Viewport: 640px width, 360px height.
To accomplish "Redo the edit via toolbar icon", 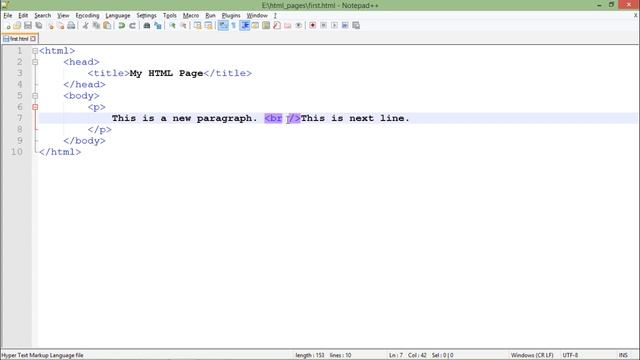I will click(132, 26).
